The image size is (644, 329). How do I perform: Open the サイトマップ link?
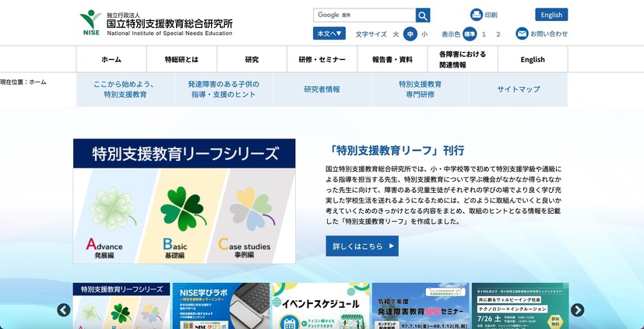pyautogui.click(x=518, y=89)
